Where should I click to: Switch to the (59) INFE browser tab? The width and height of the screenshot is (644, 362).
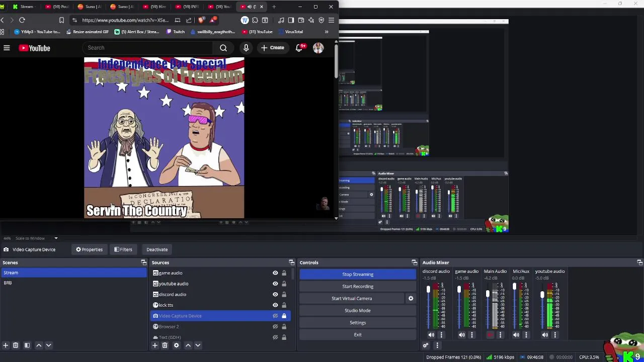[188, 7]
